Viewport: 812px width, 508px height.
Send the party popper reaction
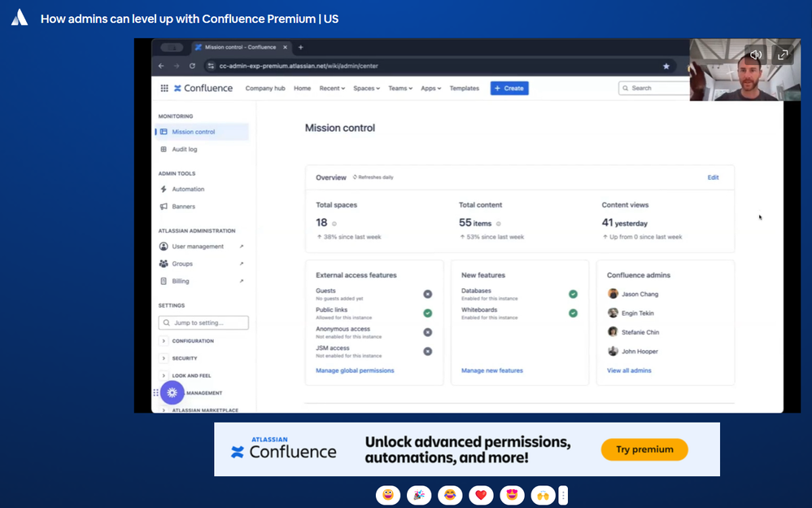[x=419, y=495]
